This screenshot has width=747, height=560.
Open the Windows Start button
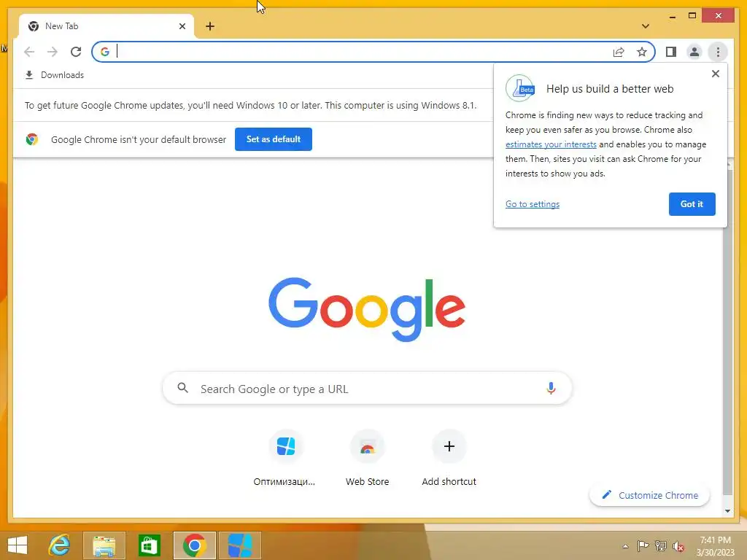pyautogui.click(x=18, y=545)
